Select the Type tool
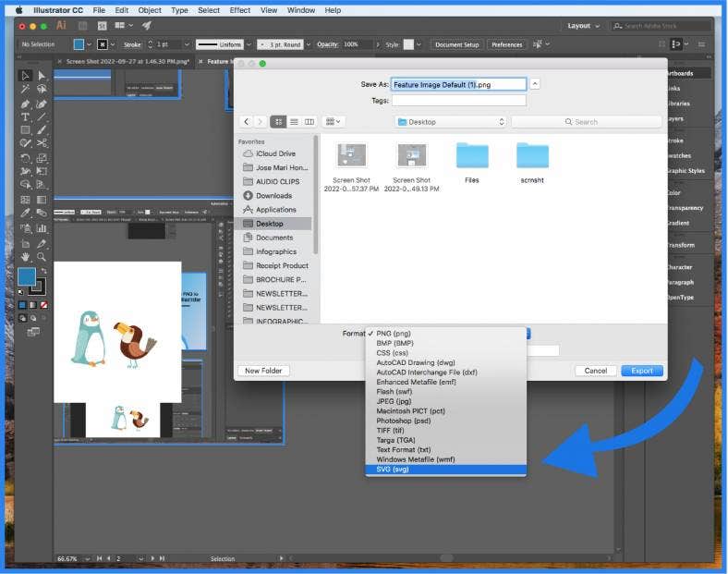728x574 pixels. (x=26, y=117)
